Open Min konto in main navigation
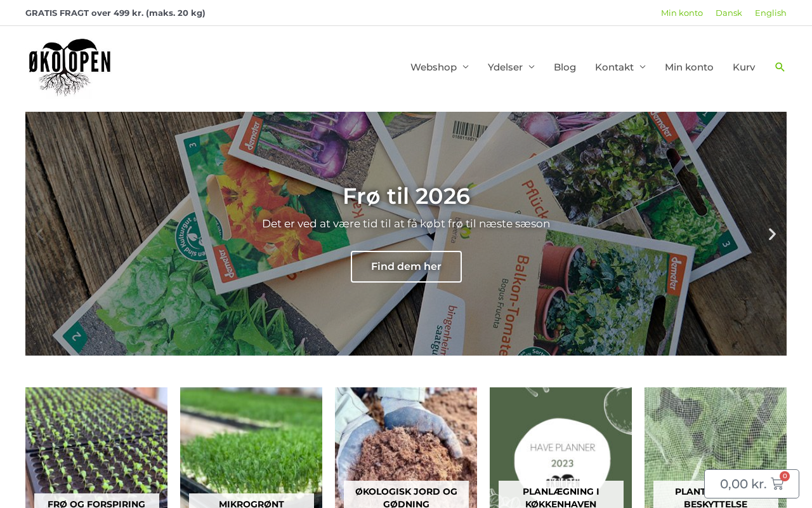This screenshot has height=508, width=812. click(689, 67)
